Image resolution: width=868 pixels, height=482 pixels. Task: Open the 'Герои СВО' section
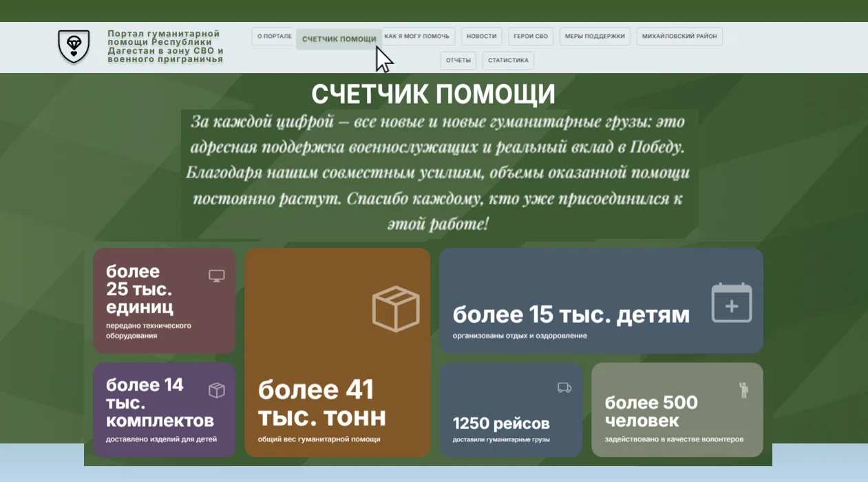(x=531, y=36)
